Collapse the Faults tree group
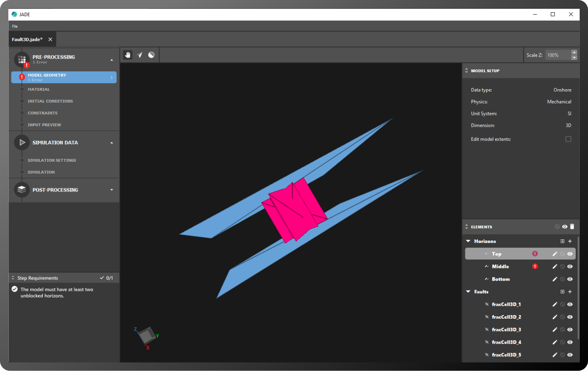 pyautogui.click(x=468, y=292)
